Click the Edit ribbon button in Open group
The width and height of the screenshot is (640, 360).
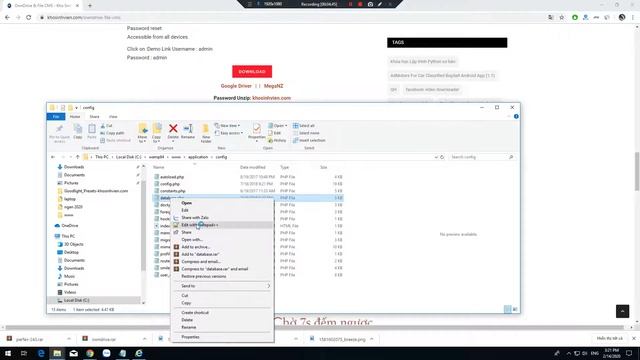tap(275, 133)
